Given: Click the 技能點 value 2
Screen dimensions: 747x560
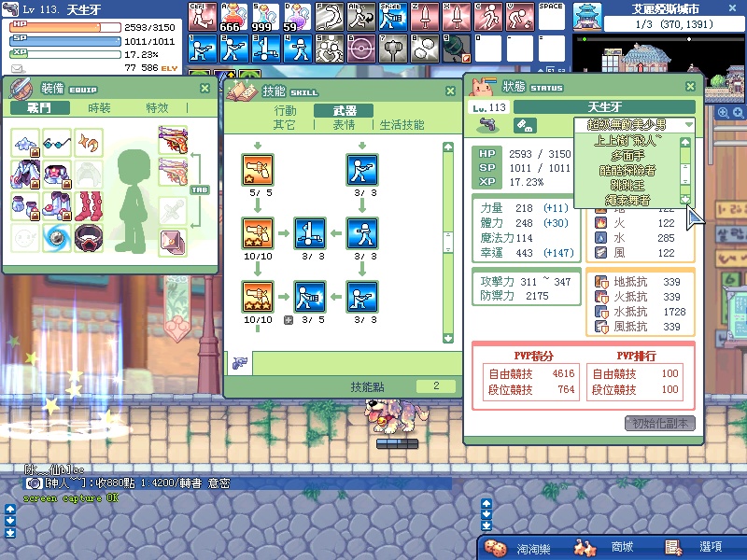Looking at the screenshot, I should 436,385.
